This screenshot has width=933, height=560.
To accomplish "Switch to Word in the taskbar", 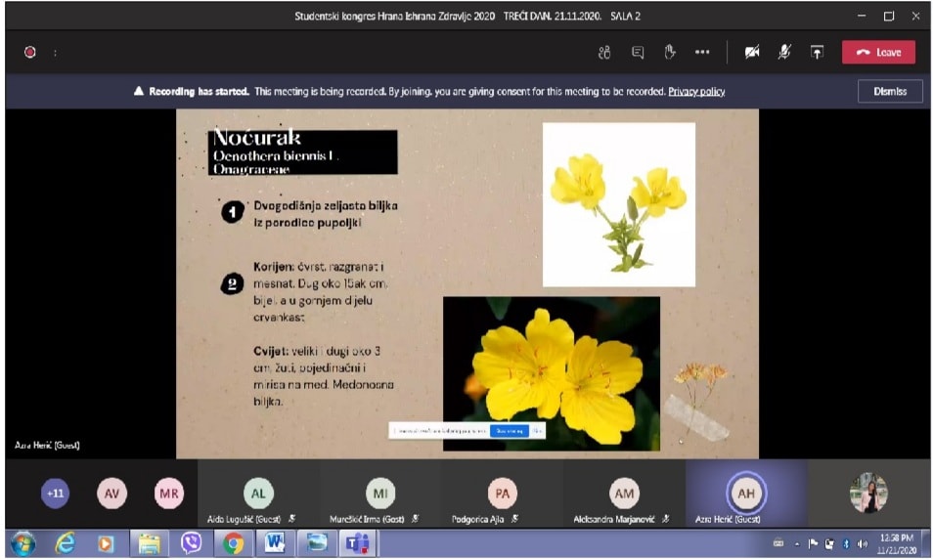I will click(x=274, y=543).
